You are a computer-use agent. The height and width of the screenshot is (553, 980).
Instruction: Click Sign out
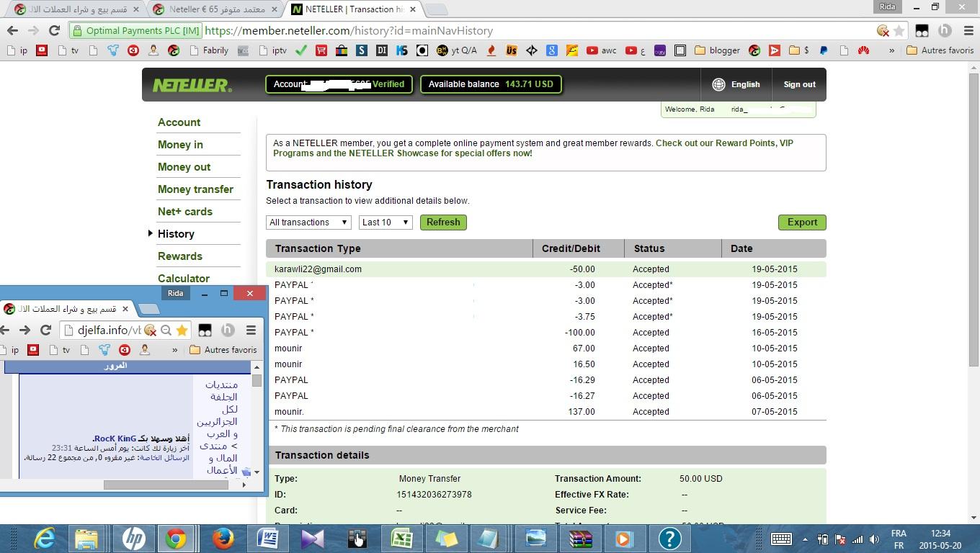(x=799, y=84)
